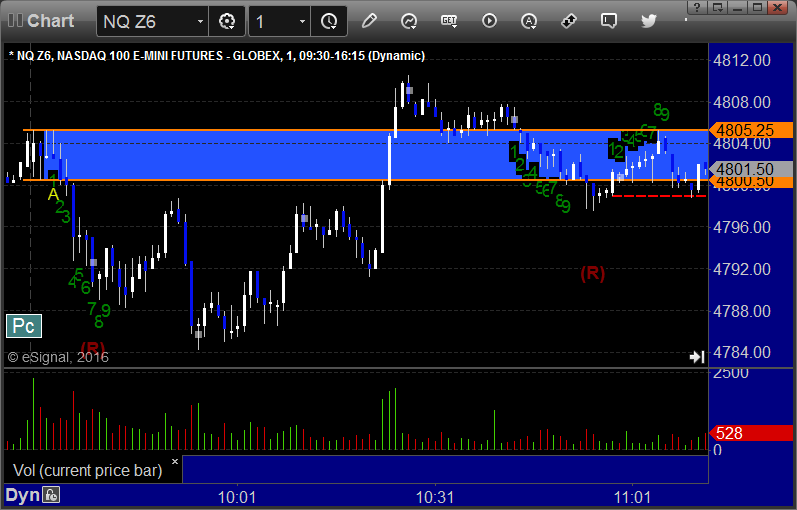Start bar replay play icon
Viewport: 797px width, 510px height.
(x=489, y=21)
